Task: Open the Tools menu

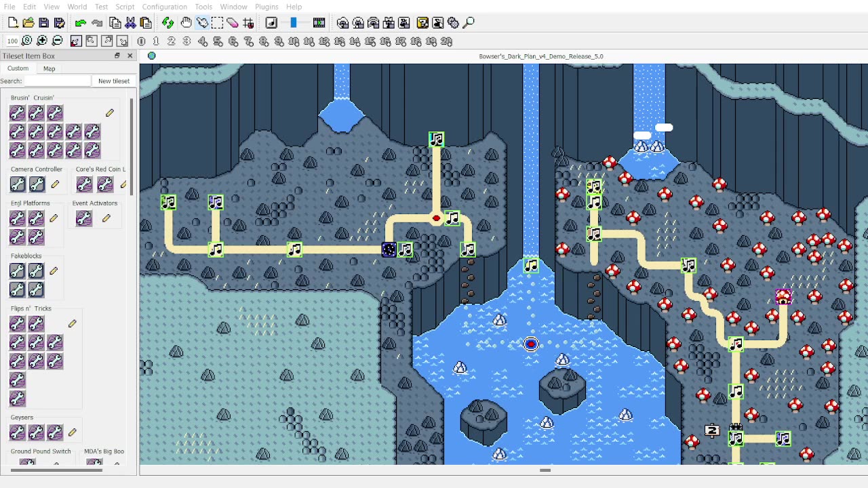Action: [203, 7]
